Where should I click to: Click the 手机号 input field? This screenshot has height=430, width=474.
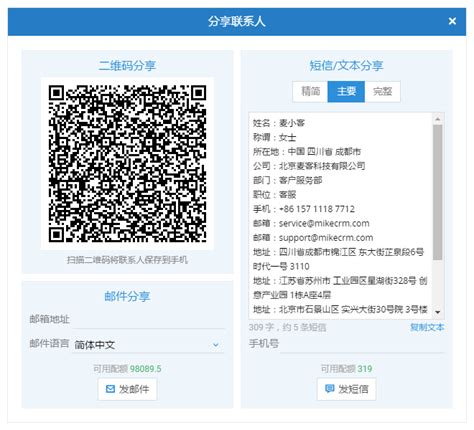[362, 343]
